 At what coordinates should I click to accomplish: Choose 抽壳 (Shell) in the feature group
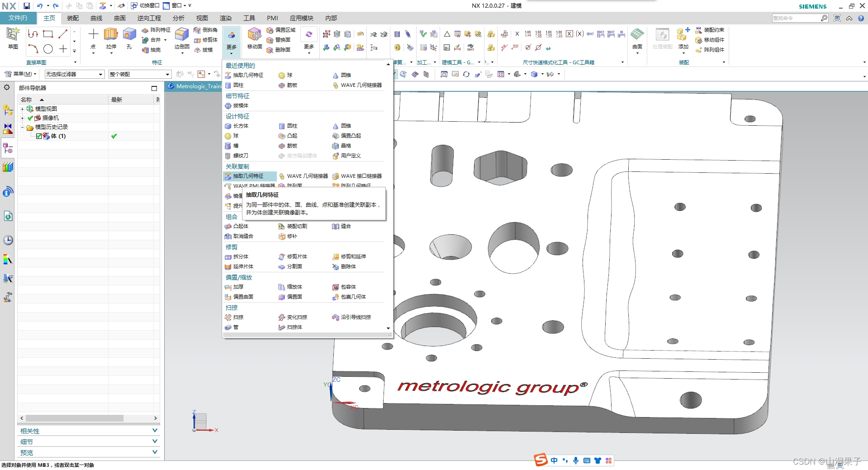pos(152,50)
